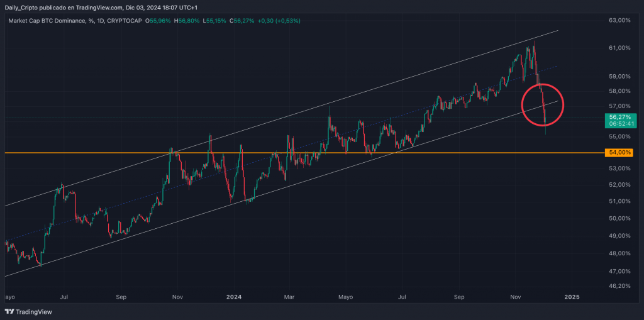Click the 2024 label on time axis
This screenshot has height=320, width=644.
coord(234,295)
